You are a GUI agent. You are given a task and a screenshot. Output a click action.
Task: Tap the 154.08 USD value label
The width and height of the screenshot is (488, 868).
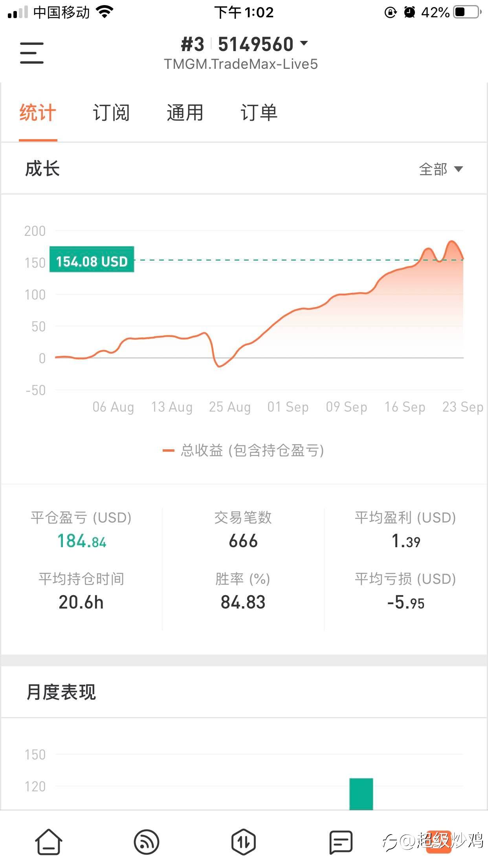pyautogui.click(x=92, y=260)
